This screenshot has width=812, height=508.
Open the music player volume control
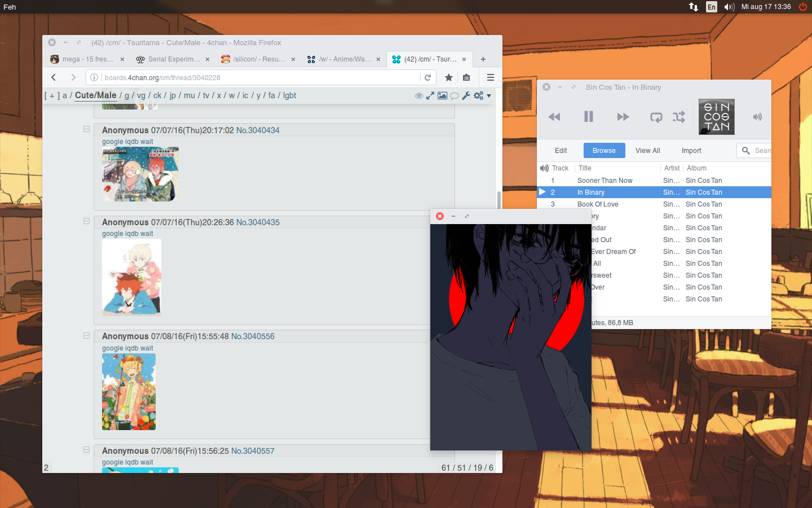click(x=757, y=117)
